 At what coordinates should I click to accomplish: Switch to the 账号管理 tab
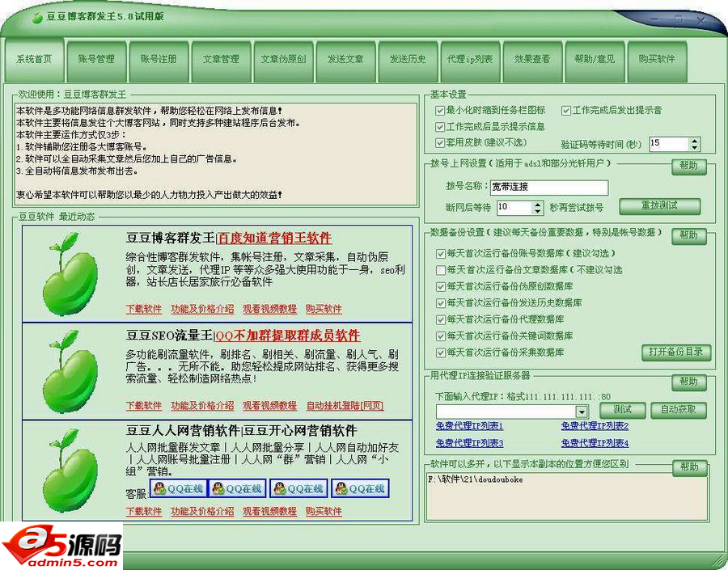pos(96,61)
